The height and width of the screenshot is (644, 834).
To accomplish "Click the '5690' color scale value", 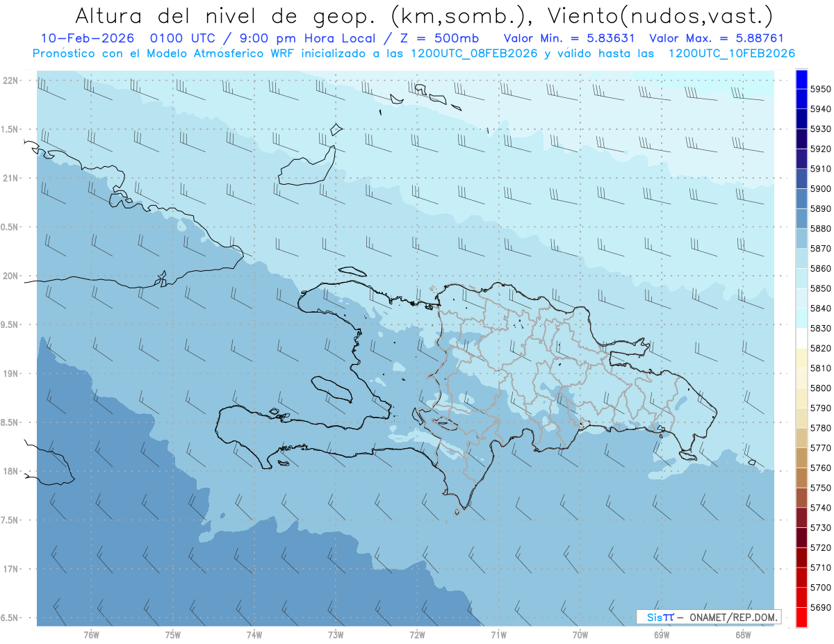I will point(821,607).
